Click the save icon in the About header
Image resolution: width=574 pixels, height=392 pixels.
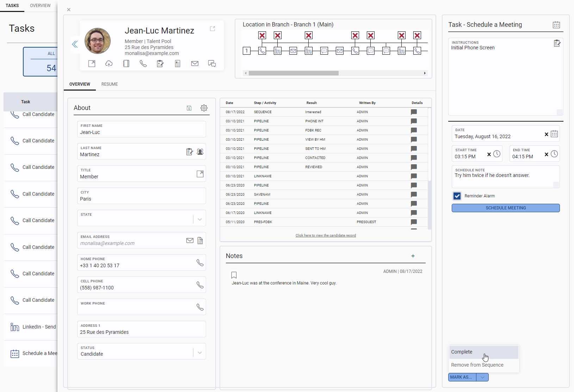[x=189, y=108]
